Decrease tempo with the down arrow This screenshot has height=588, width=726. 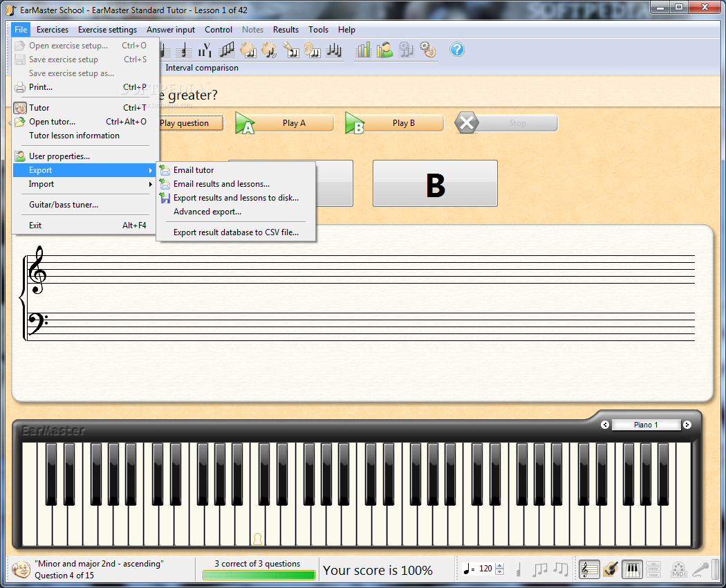[x=500, y=572]
